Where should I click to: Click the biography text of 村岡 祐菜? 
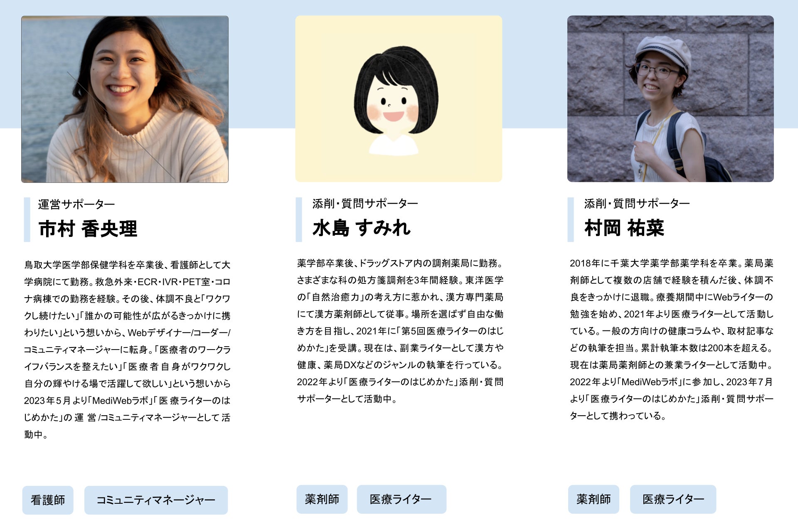[672, 339]
